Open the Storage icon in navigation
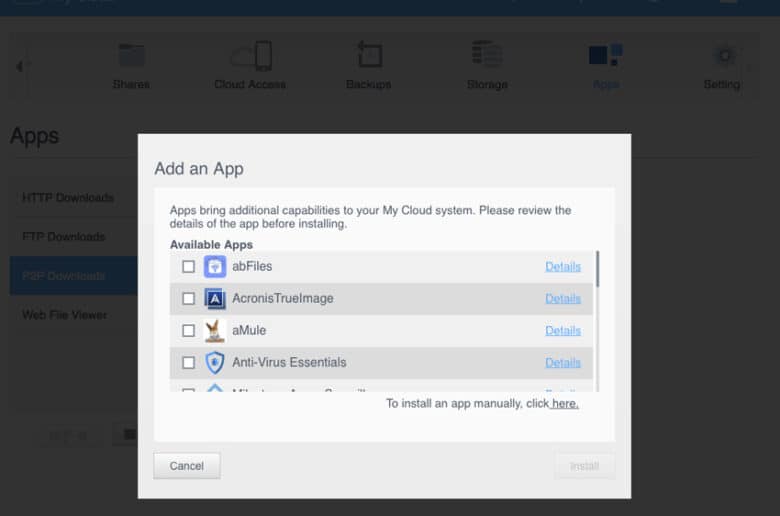This screenshot has height=516, width=780. tap(487, 54)
